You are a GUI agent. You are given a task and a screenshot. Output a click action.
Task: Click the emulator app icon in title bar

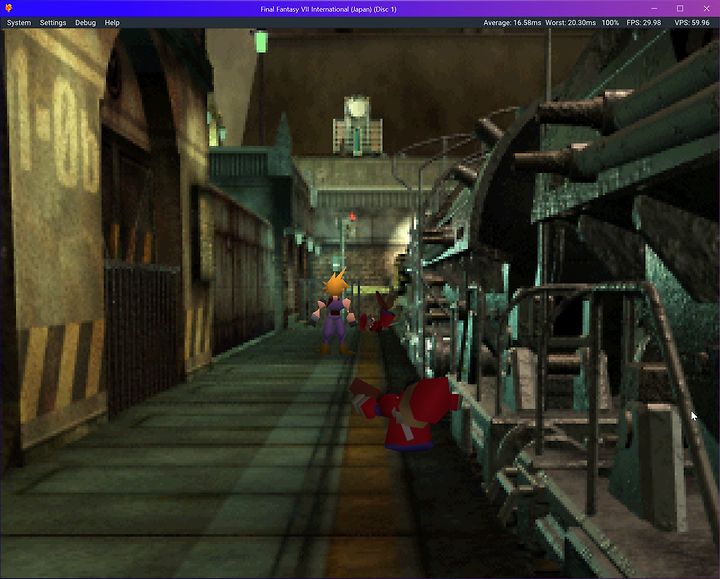pyautogui.click(x=8, y=8)
